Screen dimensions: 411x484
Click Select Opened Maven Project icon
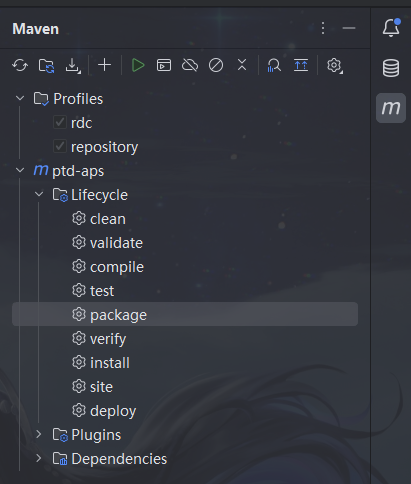click(x=301, y=65)
